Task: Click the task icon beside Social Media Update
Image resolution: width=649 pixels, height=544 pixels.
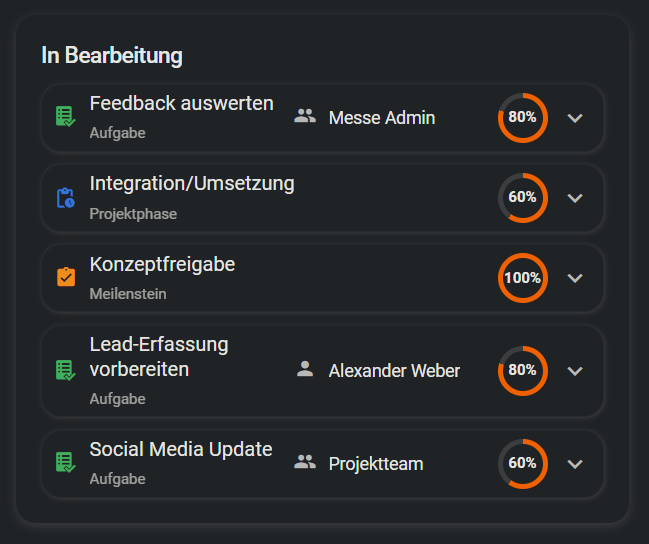Action: pyautogui.click(x=65, y=463)
